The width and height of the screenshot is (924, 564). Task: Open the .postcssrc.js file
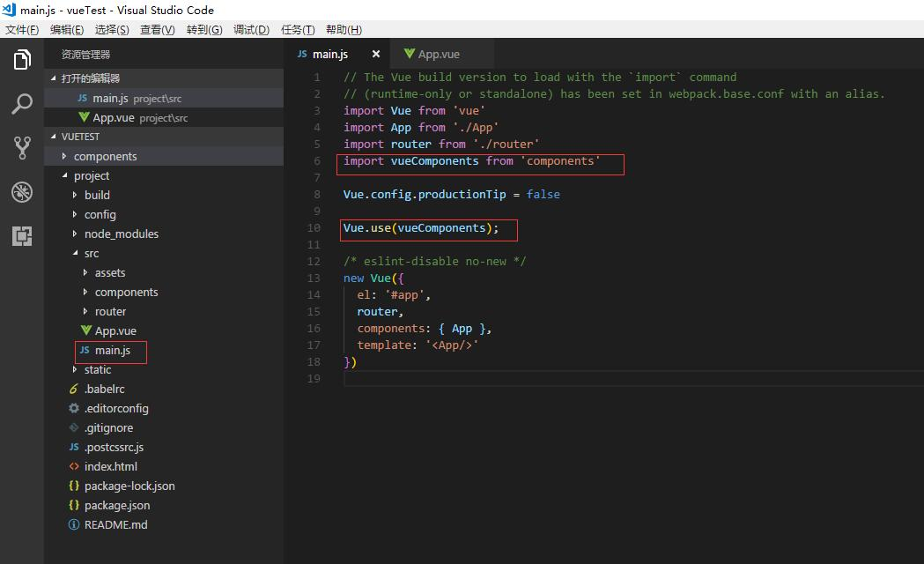pyautogui.click(x=164, y=448)
